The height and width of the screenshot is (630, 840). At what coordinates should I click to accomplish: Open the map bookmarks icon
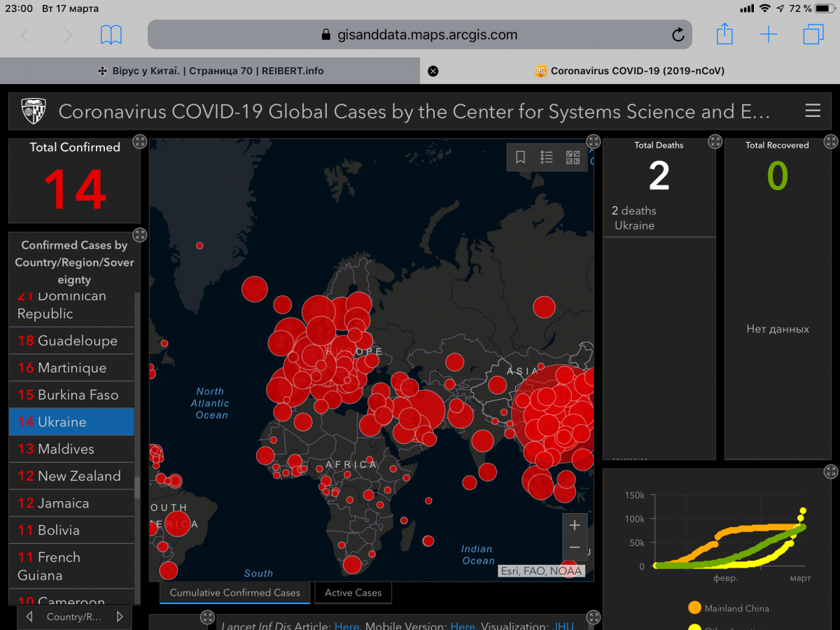pos(520,157)
